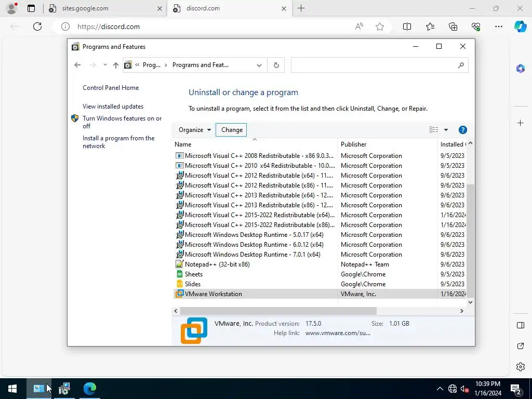The height and width of the screenshot is (399, 532).
Task: Open the Windows Start menu
Action: [12, 389]
